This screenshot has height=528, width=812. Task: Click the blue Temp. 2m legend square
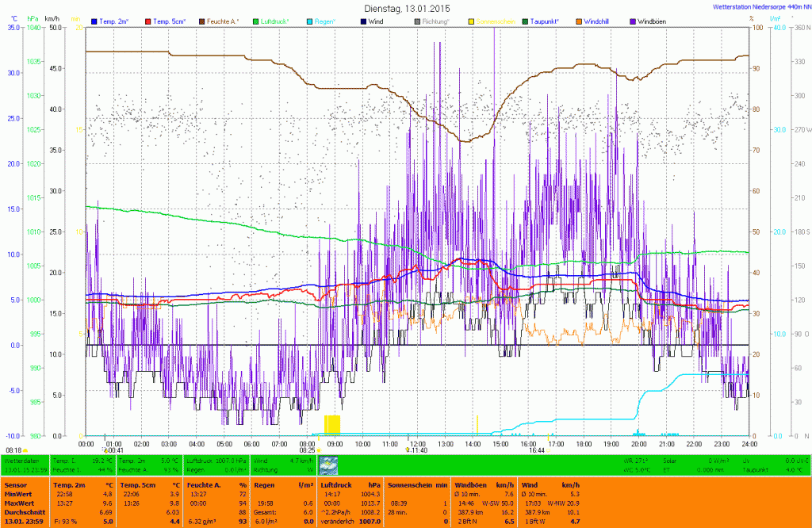(x=94, y=20)
